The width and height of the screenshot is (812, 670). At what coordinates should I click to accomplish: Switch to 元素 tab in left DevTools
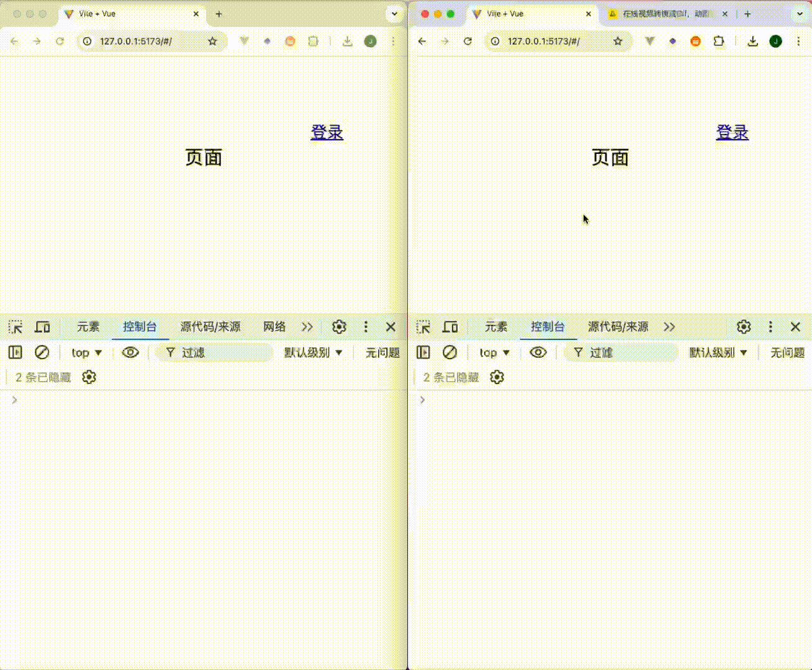pos(88,327)
